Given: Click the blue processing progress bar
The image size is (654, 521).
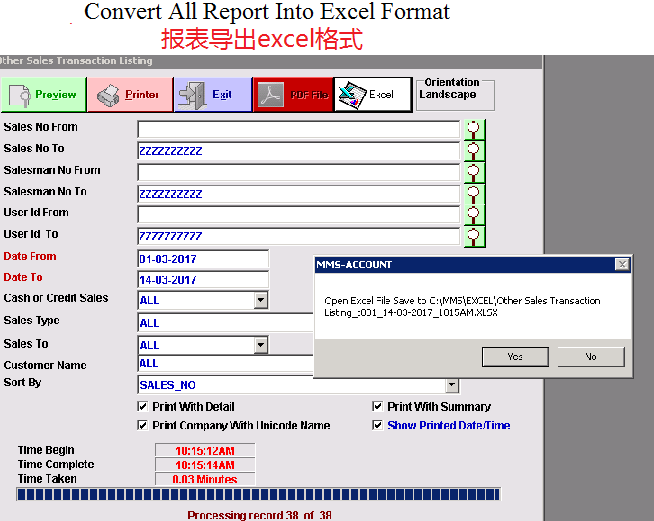Looking at the screenshot, I should (258, 494).
